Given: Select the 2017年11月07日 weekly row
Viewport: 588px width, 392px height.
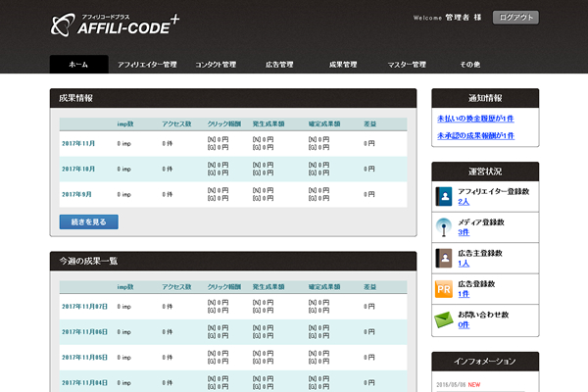Looking at the screenshot, I should [83, 307].
